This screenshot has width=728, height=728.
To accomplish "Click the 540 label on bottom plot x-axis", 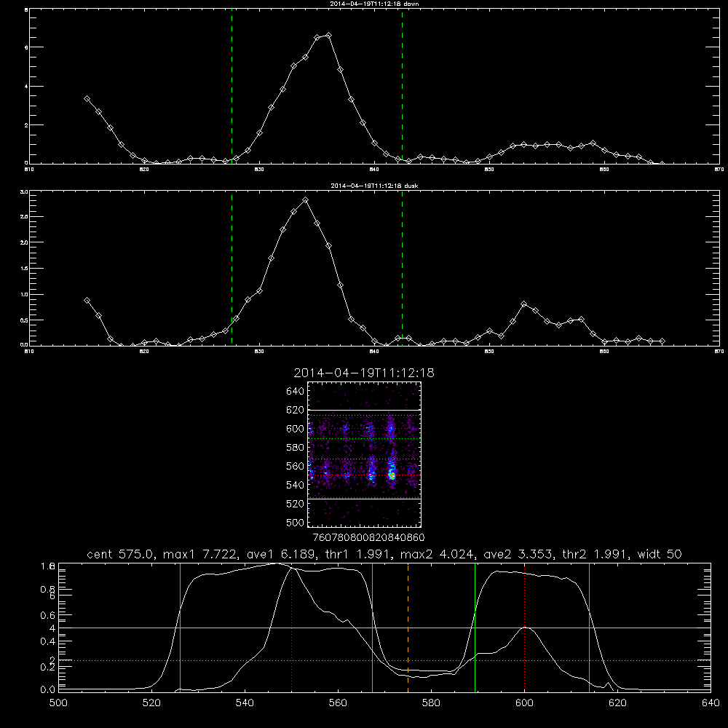I will coord(245,703).
